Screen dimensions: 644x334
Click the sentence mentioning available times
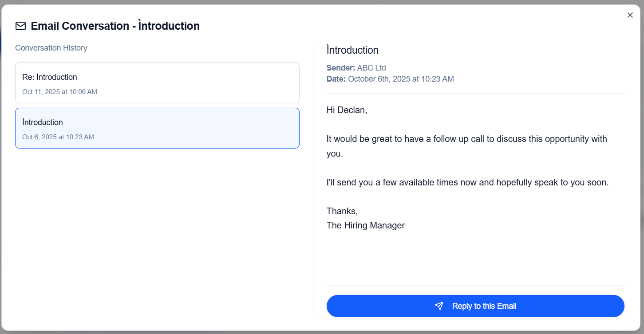467,182
